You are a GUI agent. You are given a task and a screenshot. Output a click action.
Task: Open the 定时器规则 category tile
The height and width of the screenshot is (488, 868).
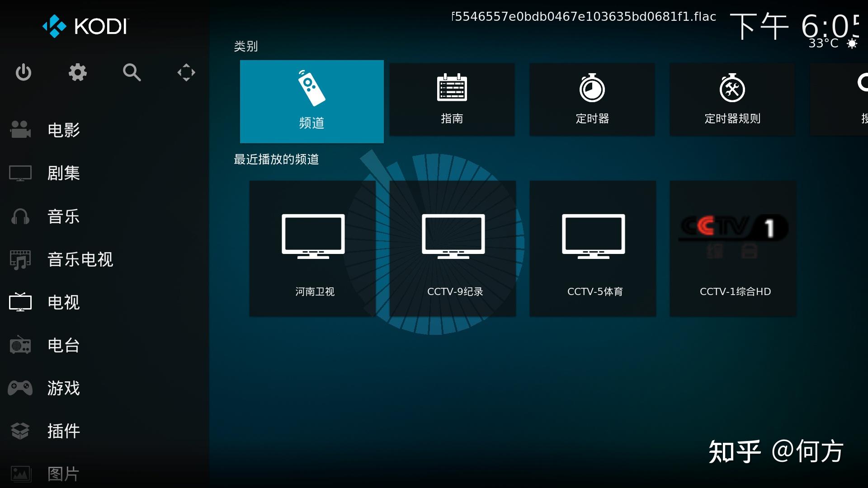(x=732, y=99)
